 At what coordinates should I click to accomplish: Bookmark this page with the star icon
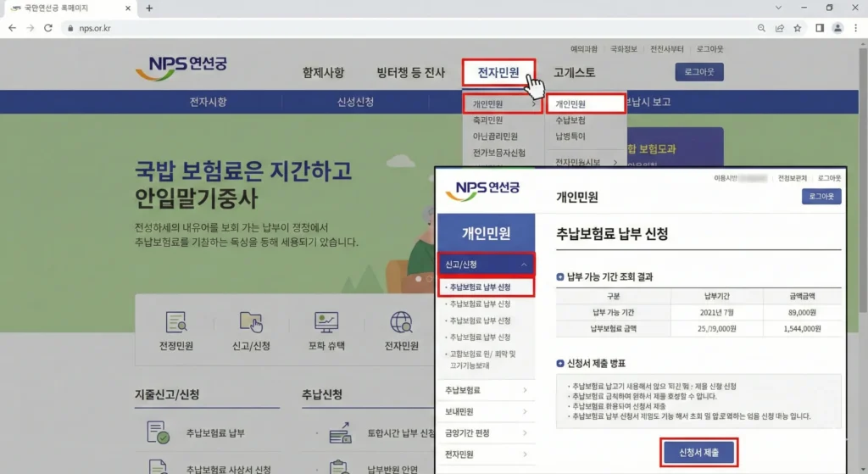[798, 28]
